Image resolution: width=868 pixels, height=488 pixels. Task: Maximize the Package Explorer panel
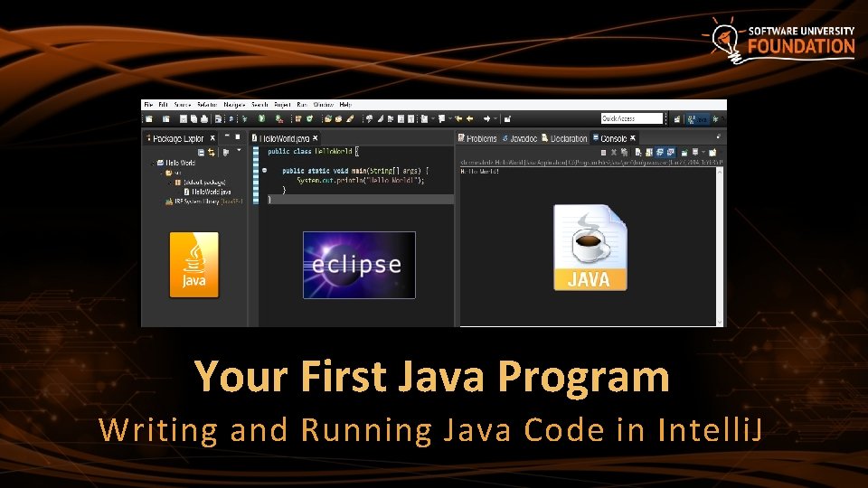[238, 136]
